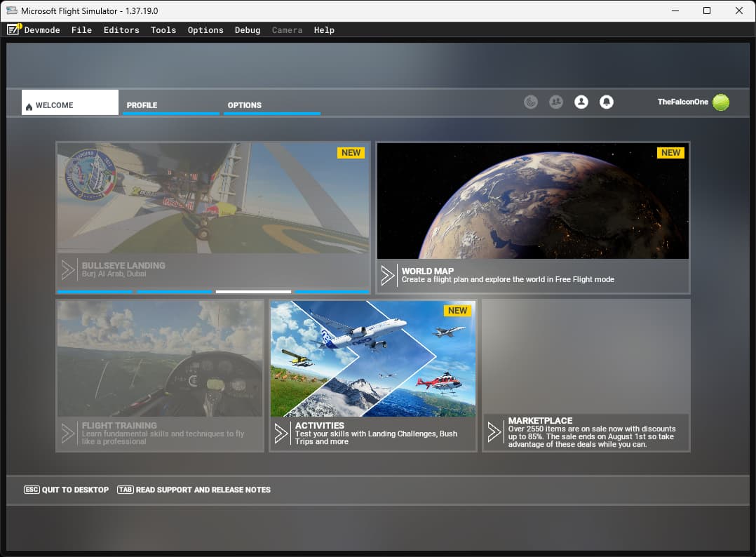Minimize the Flight Simulator window

pos(675,11)
